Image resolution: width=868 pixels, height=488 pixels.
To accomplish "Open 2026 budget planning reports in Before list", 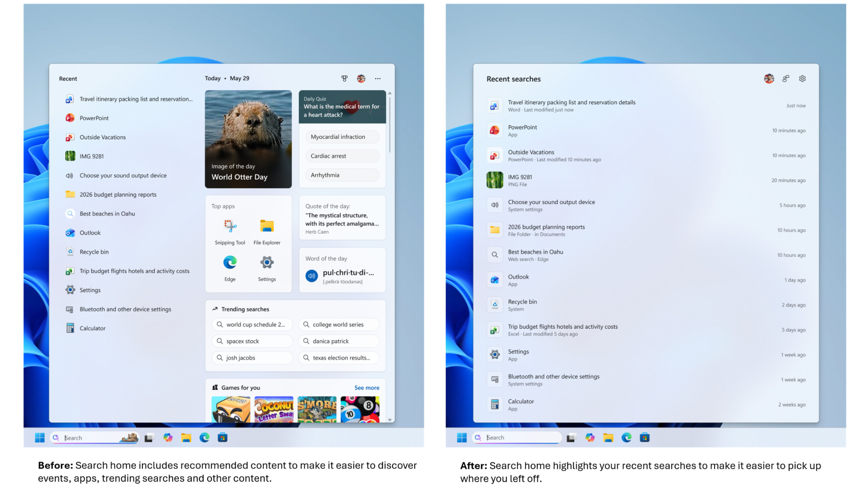I will 127,194.
